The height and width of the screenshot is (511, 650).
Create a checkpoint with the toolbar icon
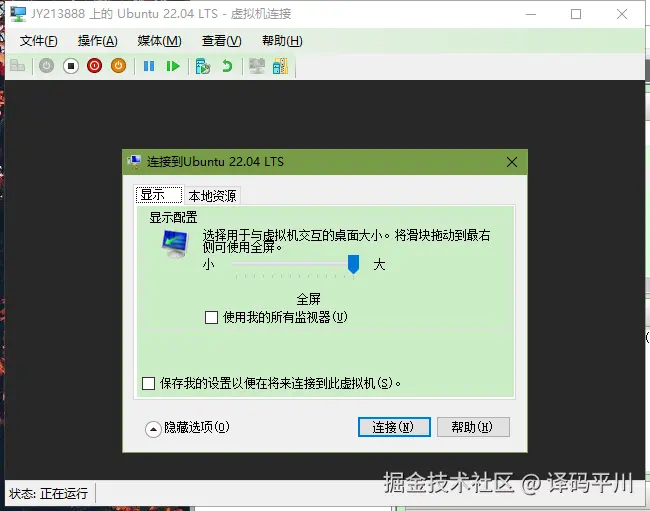(x=203, y=66)
